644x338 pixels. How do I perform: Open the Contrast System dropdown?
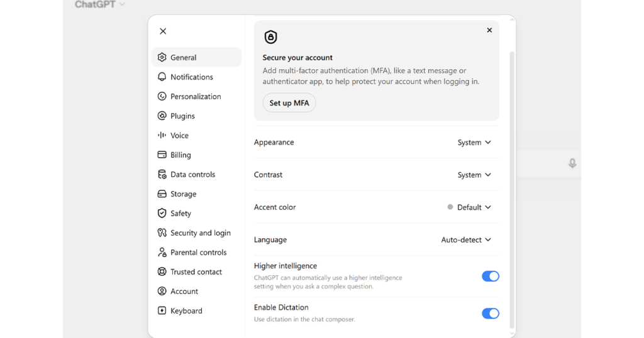tap(474, 175)
